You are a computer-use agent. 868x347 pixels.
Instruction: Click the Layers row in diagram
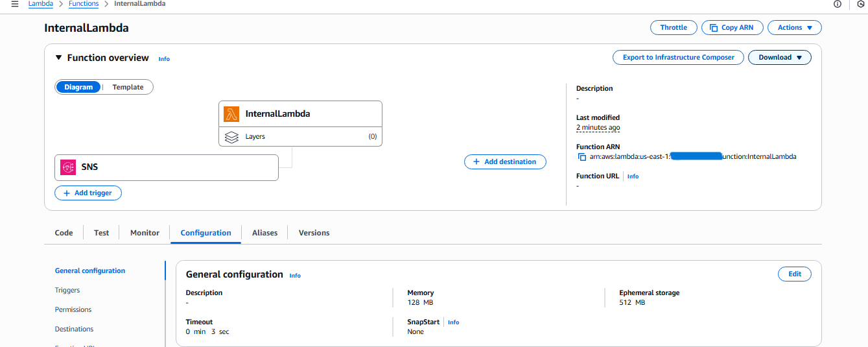click(x=300, y=137)
